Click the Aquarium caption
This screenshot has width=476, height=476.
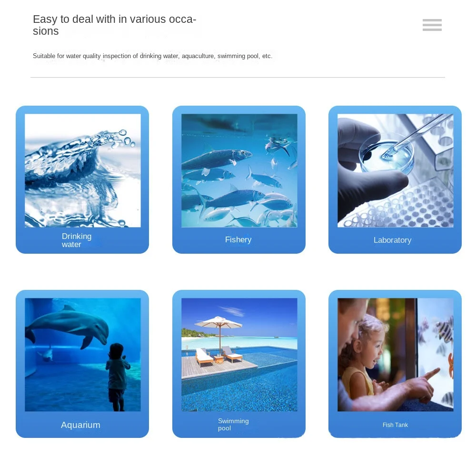(80, 425)
